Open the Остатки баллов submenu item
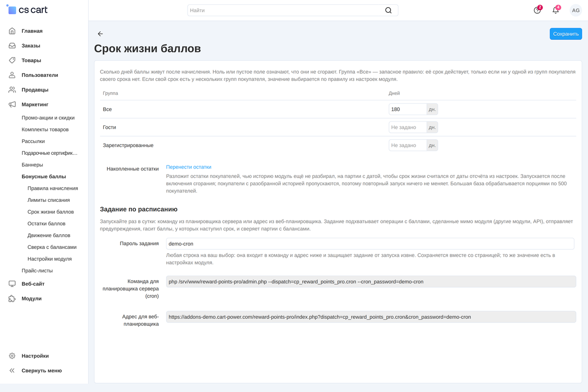The height and width of the screenshot is (392, 588). coord(47,223)
